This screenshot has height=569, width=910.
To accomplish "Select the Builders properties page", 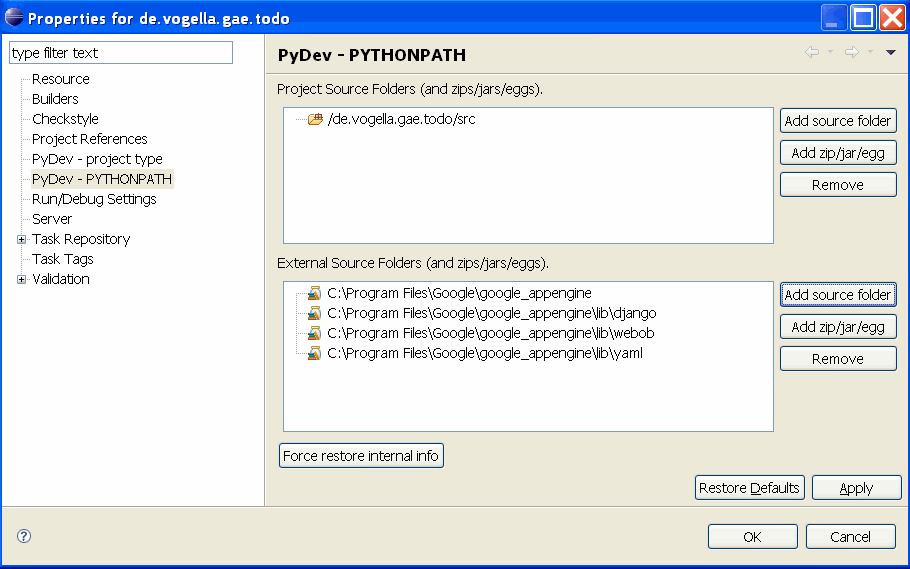I will (55, 99).
